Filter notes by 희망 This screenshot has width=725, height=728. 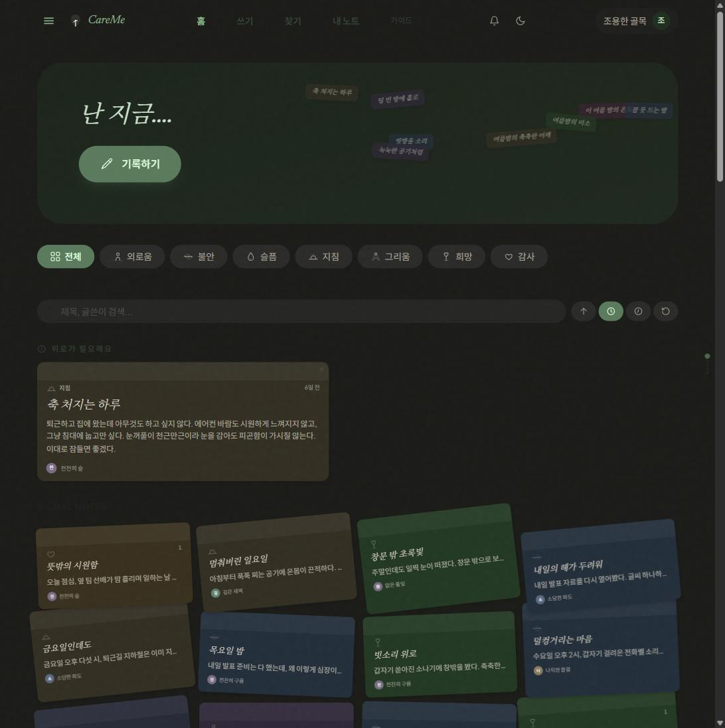pos(457,256)
